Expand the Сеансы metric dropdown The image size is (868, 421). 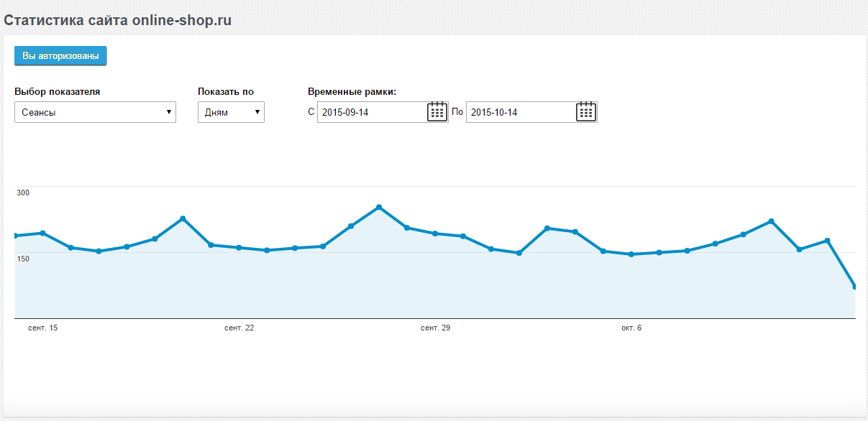point(95,112)
